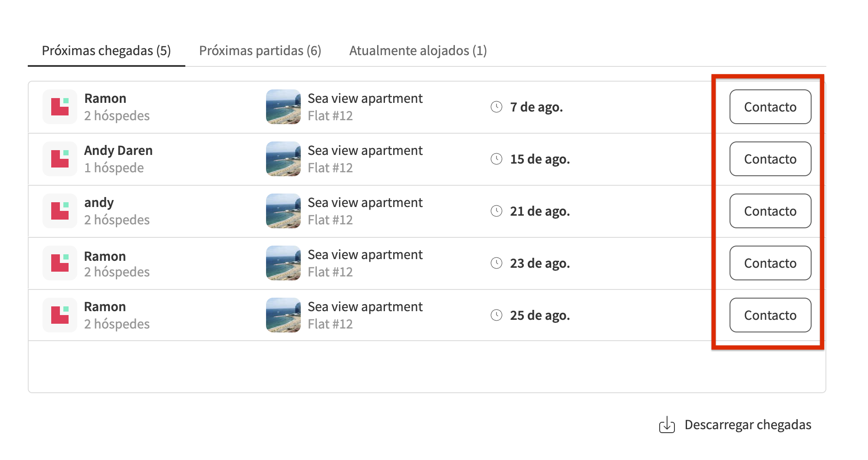868x460 pixels.
Task: Click Contacto on the 25 de ago. reservation
Action: point(770,315)
